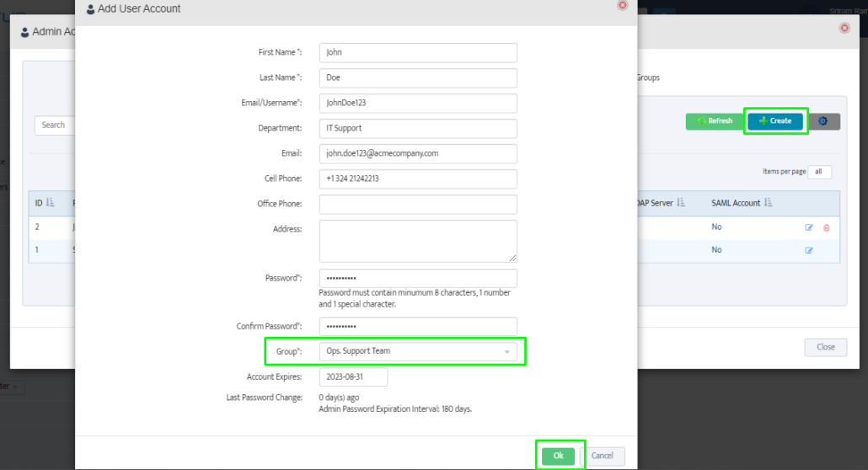This screenshot has width=868, height=470.
Task: Click the Refresh button
Action: tap(714, 121)
